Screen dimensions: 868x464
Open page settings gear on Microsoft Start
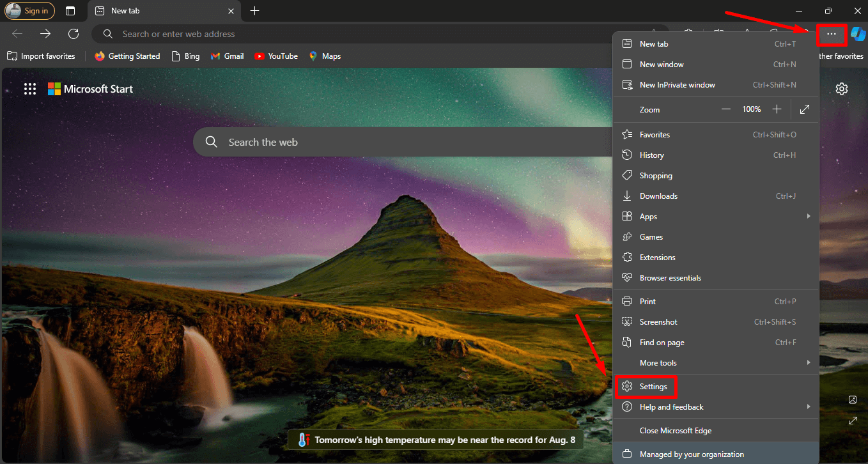point(842,89)
